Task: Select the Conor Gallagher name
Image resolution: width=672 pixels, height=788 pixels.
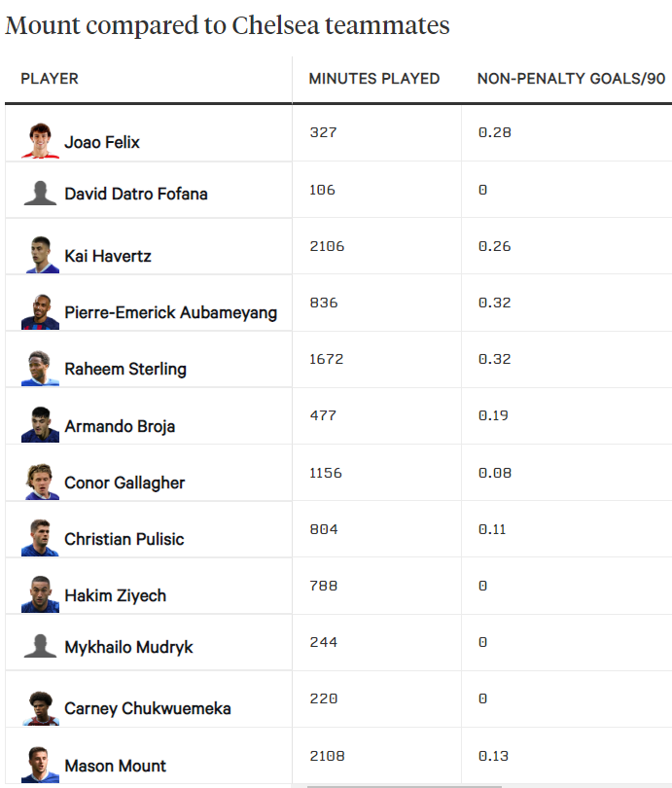Action: [x=124, y=483]
